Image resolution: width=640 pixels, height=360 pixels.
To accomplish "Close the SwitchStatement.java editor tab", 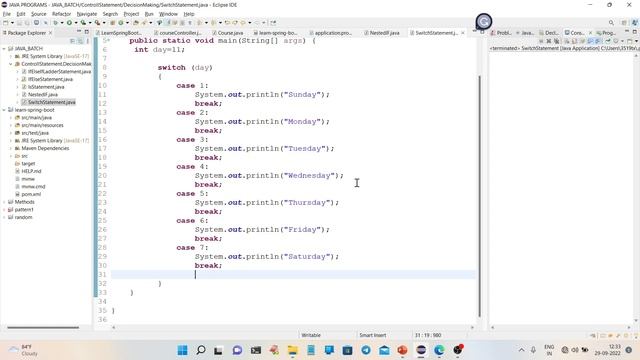I will [462, 33].
